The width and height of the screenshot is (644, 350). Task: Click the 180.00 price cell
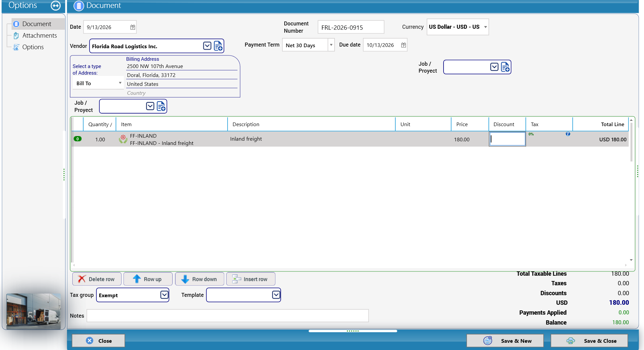click(470, 139)
